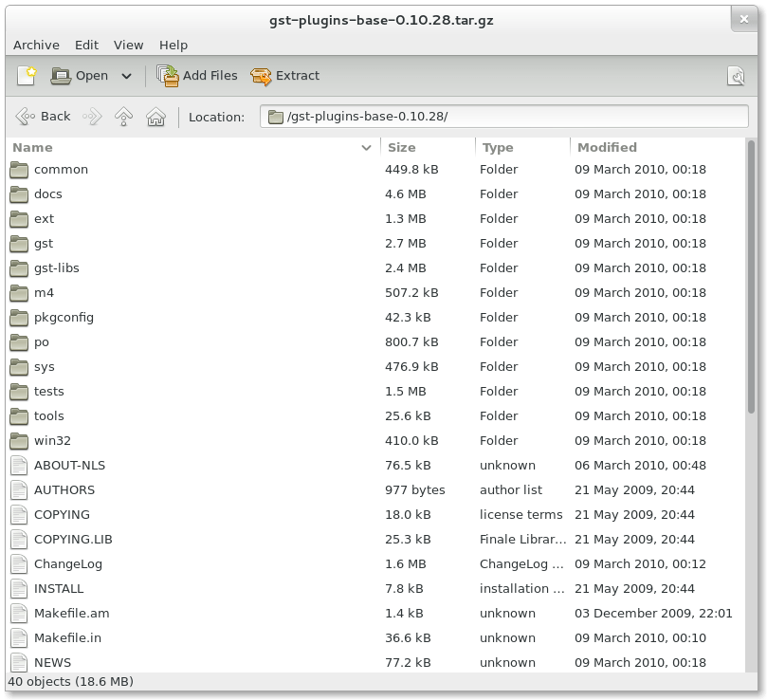Click the Extract button
Image resolution: width=767 pixels, height=700 pixels.
click(284, 76)
